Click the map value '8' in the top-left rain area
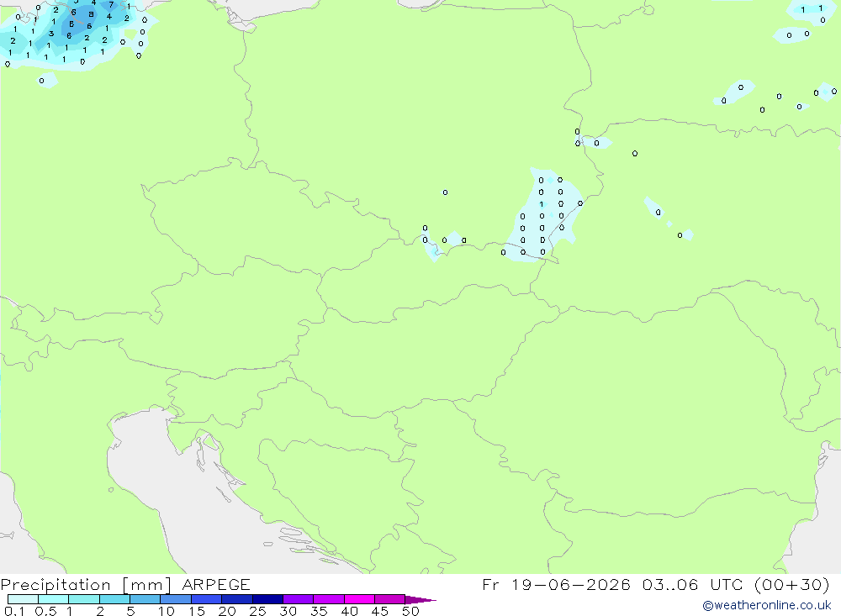Image resolution: width=841 pixels, height=616 pixels. pos(91,14)
